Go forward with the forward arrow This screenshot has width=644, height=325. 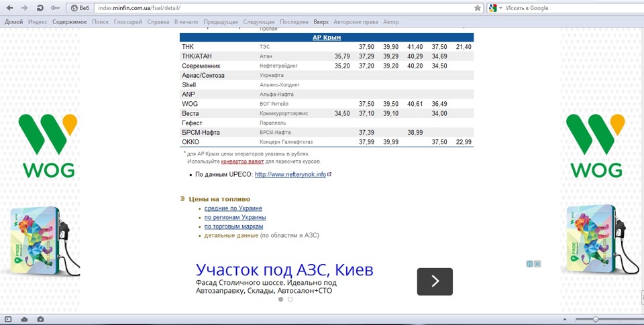24,8
